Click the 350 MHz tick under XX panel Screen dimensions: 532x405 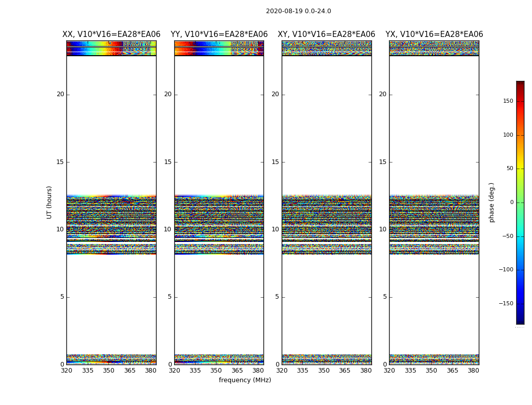point(108,371)
